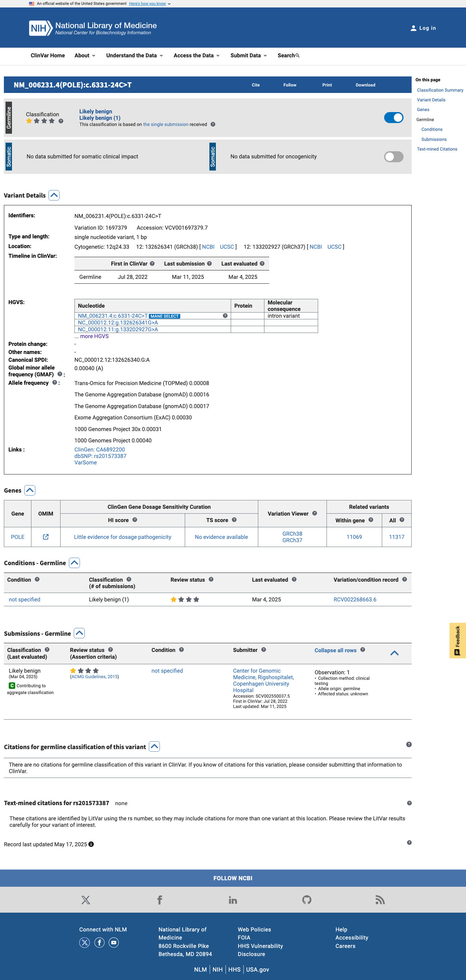Screen dimensions: 466x980
Task: Open 'Little evidence for dosage pathogenicity' link
Action: pyautogui.click(x=122, y=537)
